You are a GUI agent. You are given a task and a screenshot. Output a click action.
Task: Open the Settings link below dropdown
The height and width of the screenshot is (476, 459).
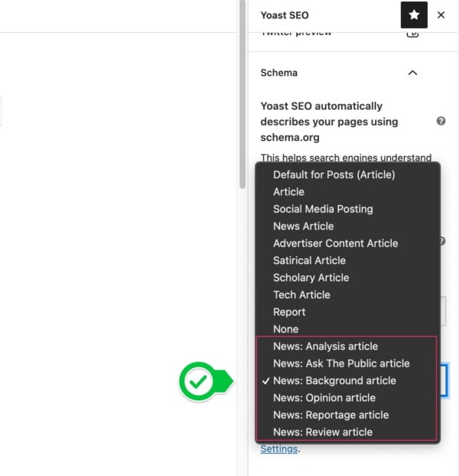[x=278, y=449]
